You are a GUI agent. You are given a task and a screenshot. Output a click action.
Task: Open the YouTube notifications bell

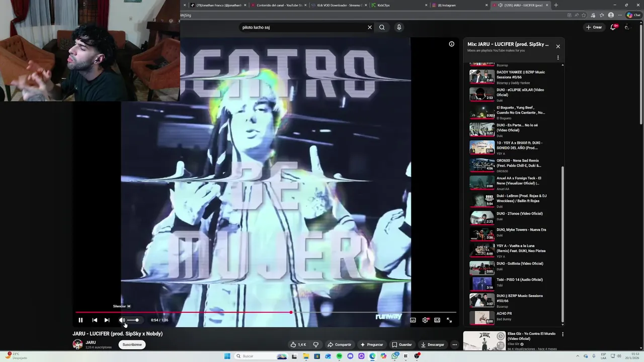pyautogui.click(x=613, y=27)
